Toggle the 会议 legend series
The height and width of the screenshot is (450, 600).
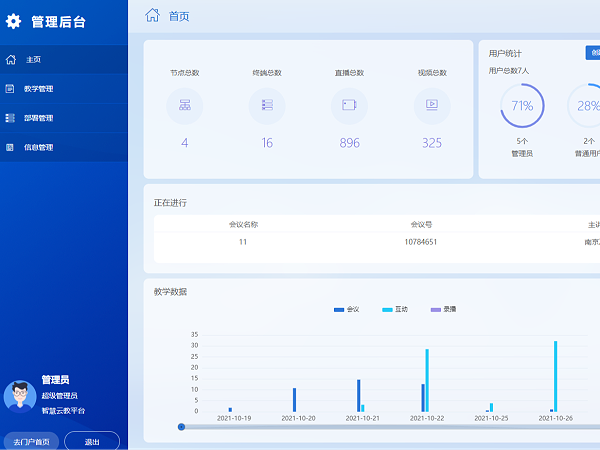(x=347, y=309)
